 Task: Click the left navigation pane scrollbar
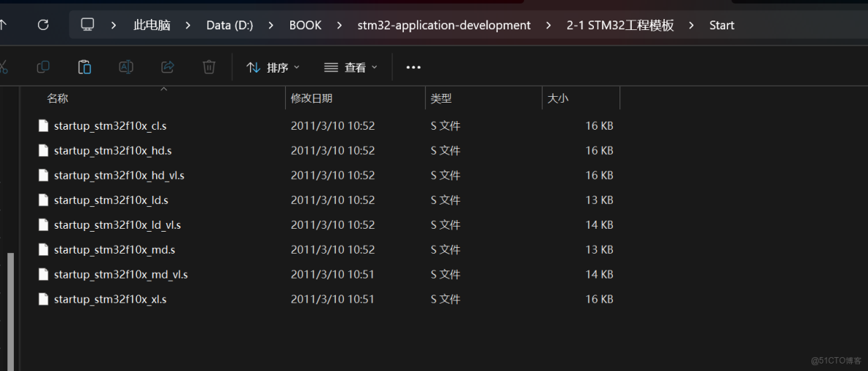[10, 312]
